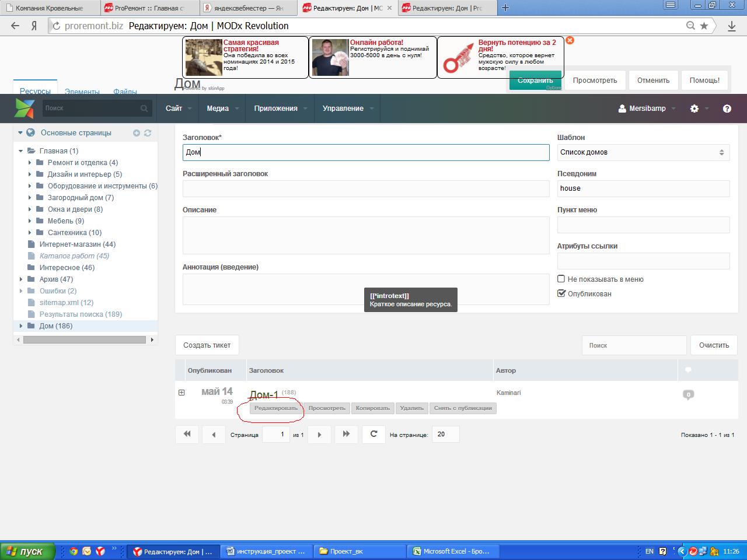Go to the last page of the grid

click(x=346, y=434)
